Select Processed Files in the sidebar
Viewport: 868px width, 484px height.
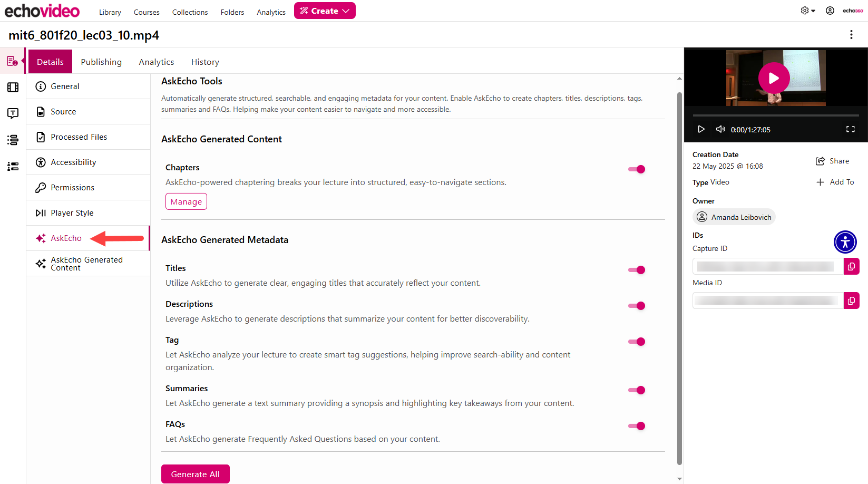89,137
